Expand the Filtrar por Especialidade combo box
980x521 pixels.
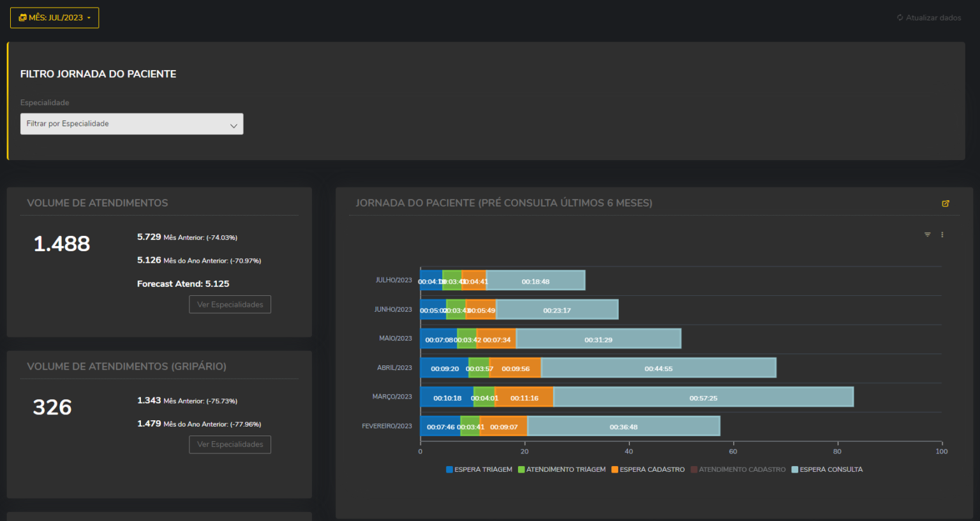coord(131,124)
